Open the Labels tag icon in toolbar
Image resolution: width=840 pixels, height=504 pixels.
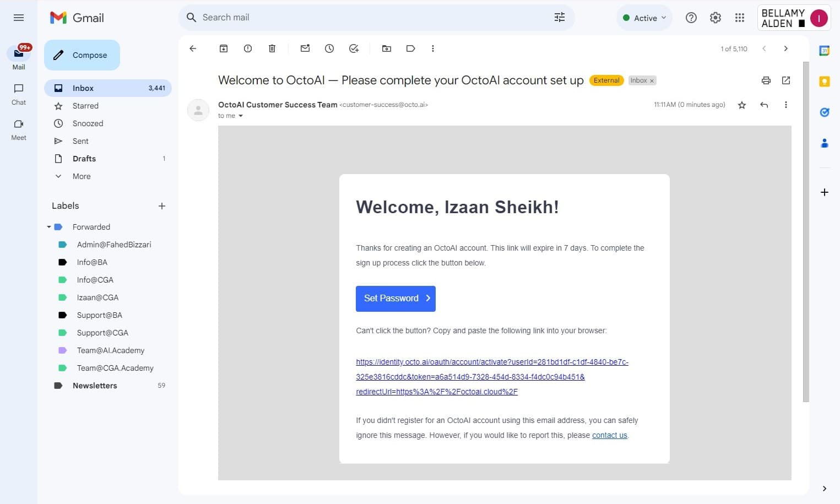411,48
